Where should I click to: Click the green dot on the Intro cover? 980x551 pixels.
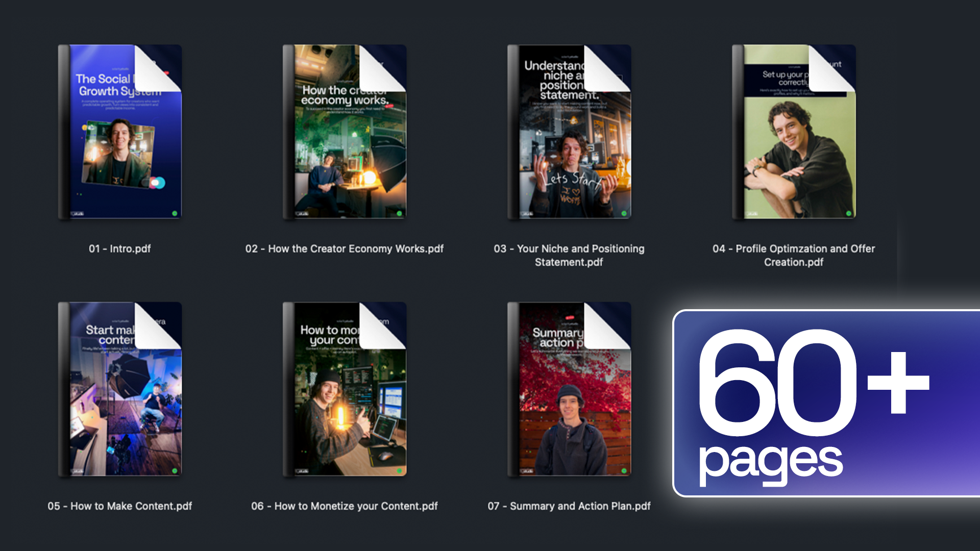(175, 213)
